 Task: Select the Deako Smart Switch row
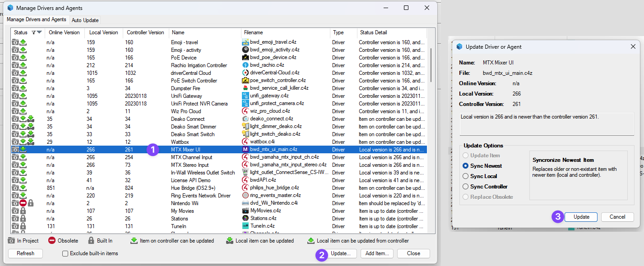219,134
